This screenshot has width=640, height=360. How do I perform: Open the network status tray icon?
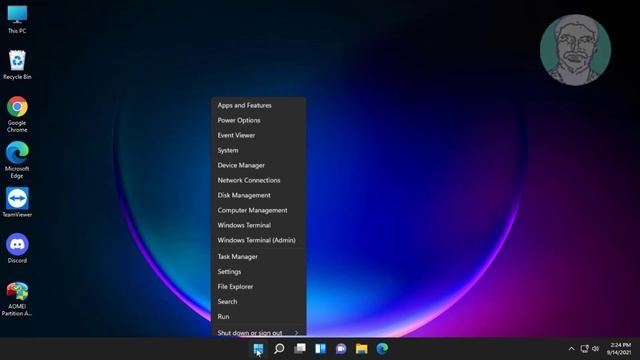[584, 349]
